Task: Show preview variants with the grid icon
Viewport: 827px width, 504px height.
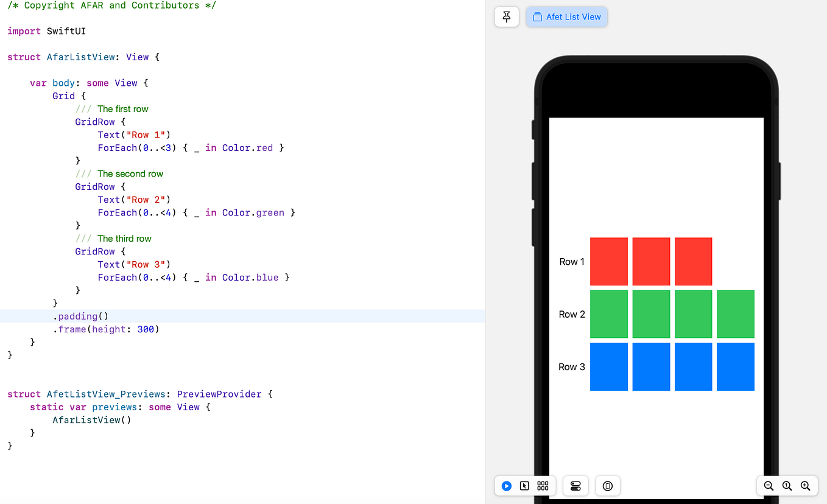Action: [x=543, y=486]
